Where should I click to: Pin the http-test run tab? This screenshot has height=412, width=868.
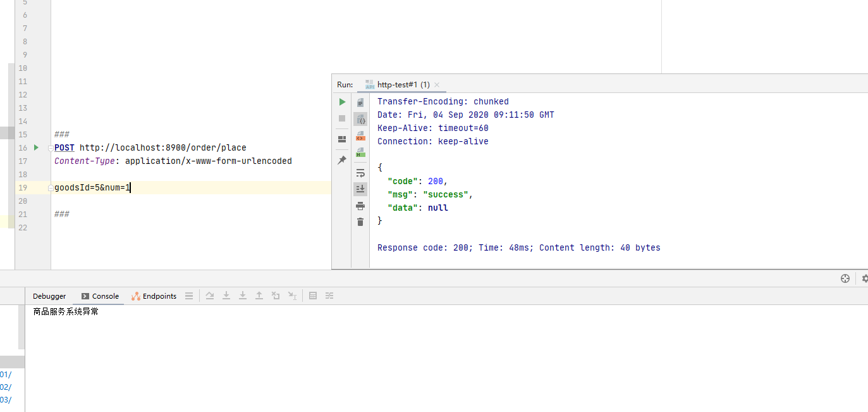342,160
